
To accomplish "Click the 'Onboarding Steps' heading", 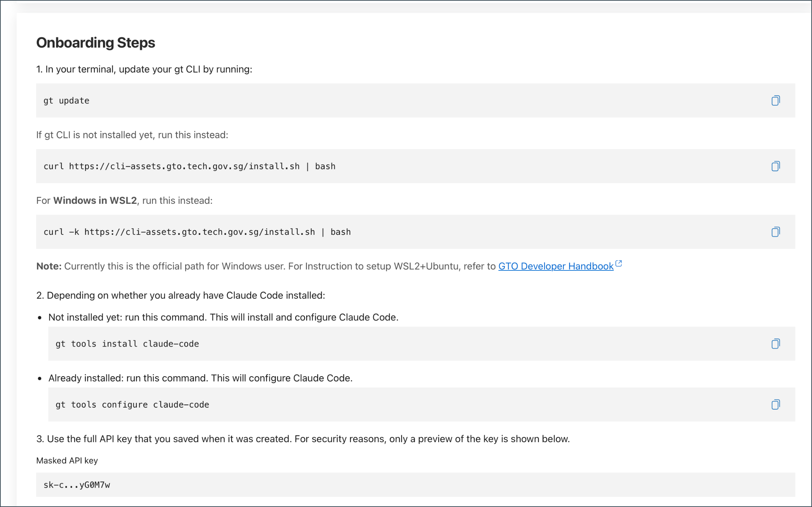I will (x=96, y=43).
